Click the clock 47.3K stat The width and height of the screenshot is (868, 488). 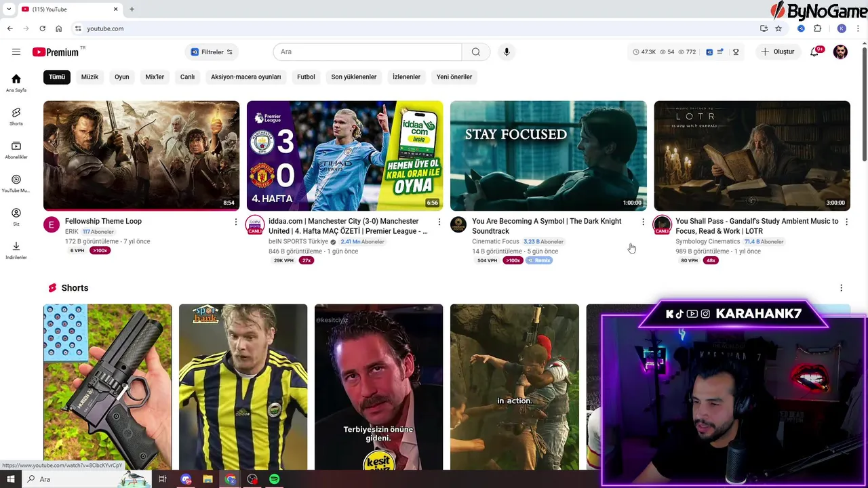644,52
